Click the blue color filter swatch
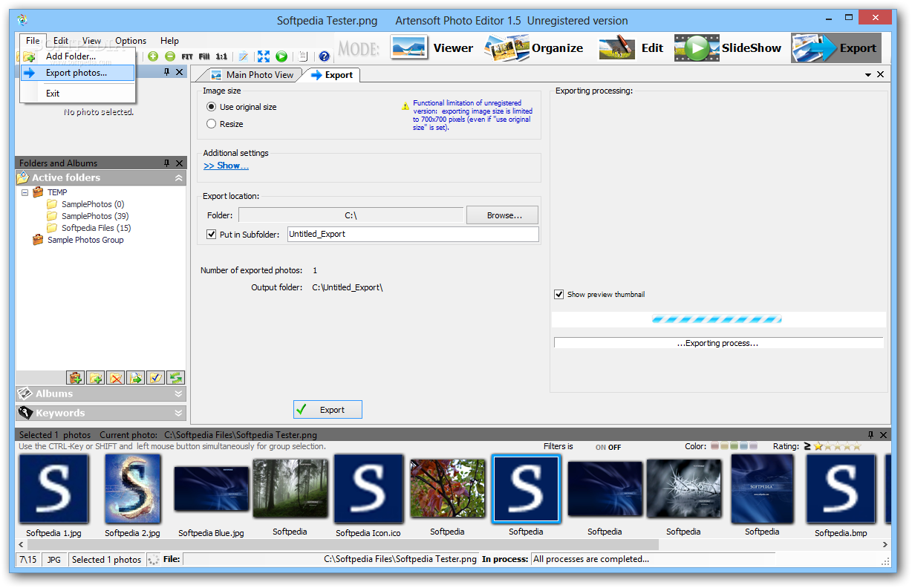The height and width of the screenshot is (588, 912). (x=744, y=446)
